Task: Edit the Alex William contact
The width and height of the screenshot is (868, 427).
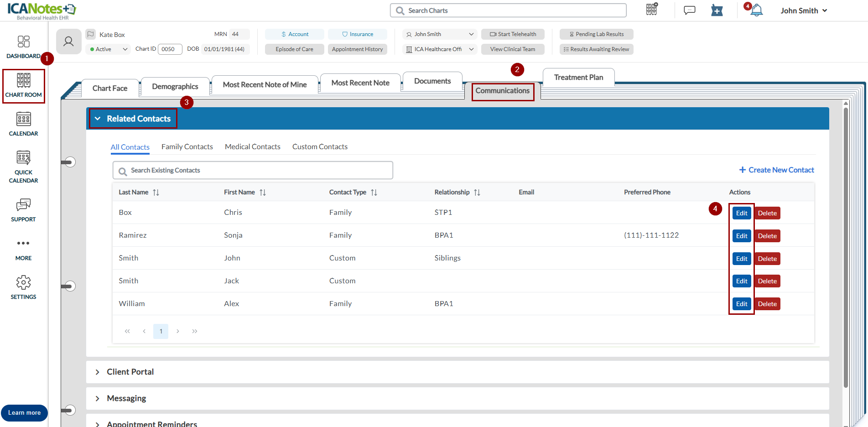Action: [x=742, y=304]
